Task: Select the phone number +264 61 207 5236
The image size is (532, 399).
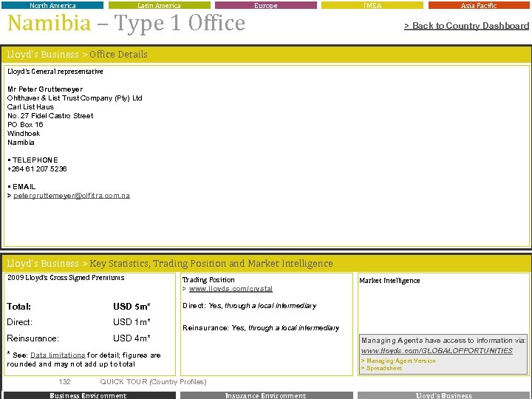Action: tap(37, 169)
